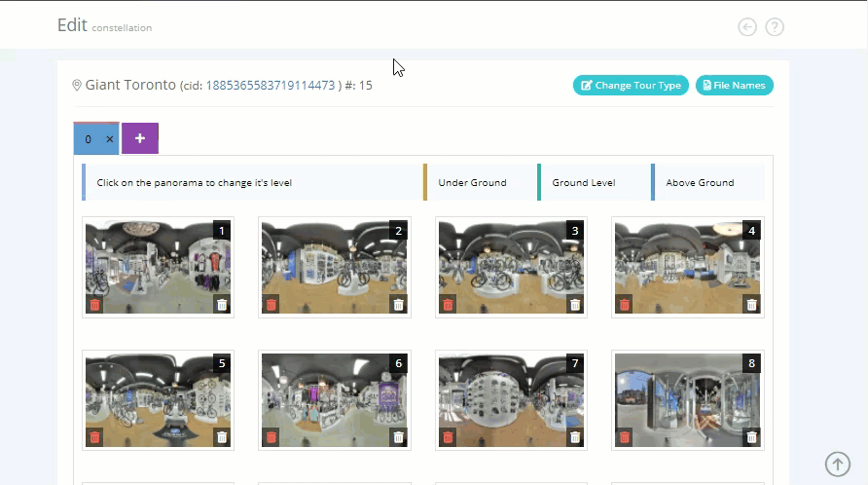Click panorama thumbnail number 8
This screenshot has width=868, height=485.
click(x=688, y=400)
